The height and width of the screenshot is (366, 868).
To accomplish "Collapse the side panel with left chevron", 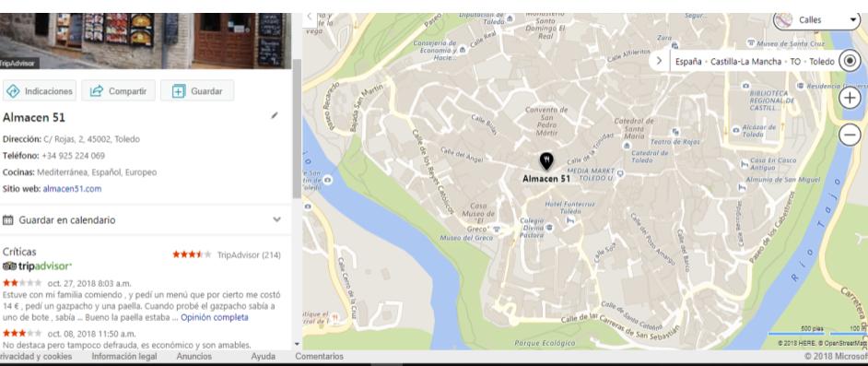I will tap(310, 17).
